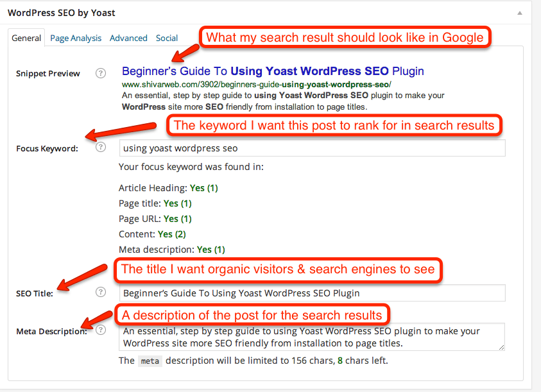Select the Social tab
This screenshot has width=541, height=392.
(166, 38)
